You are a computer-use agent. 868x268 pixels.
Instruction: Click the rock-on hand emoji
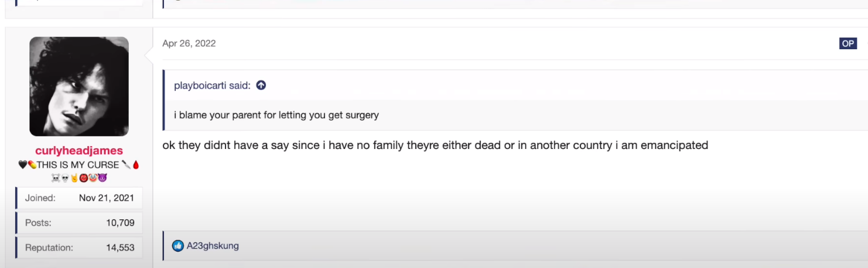pos(74,178)
